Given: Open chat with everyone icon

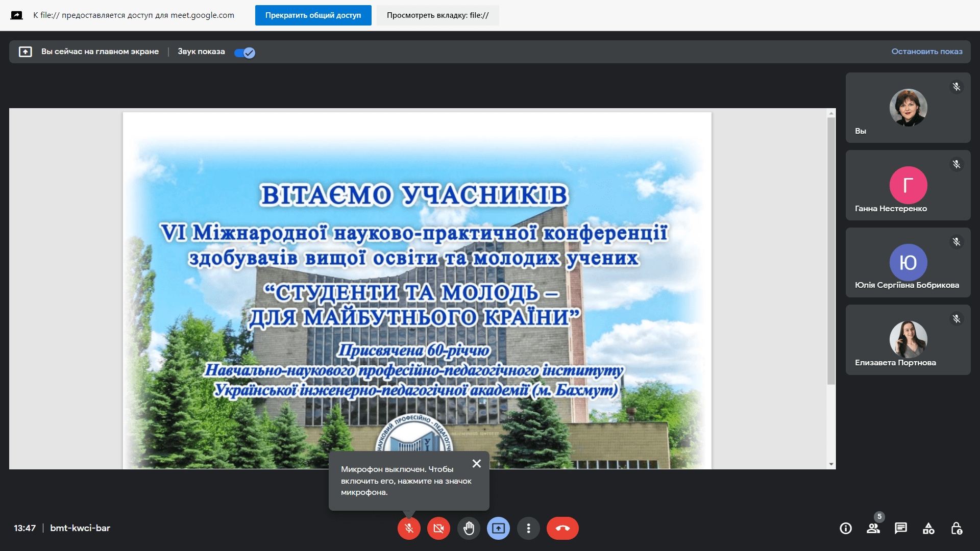Looking at the screenshot, I should 901,528.
